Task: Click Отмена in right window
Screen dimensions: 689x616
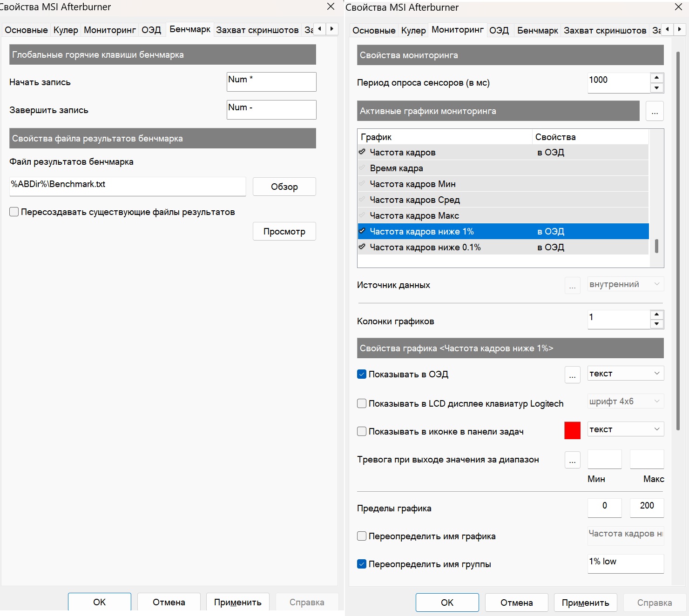Action: [517, 603]
